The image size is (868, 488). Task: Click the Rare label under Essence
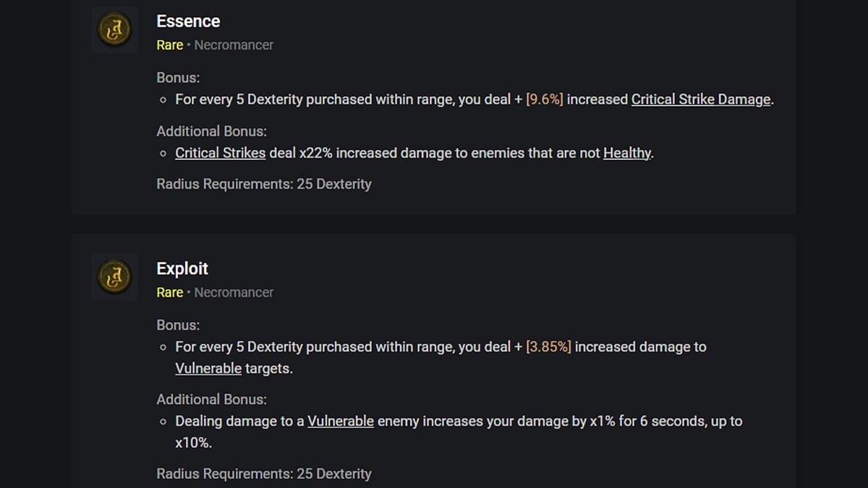[x=169, y=45]
